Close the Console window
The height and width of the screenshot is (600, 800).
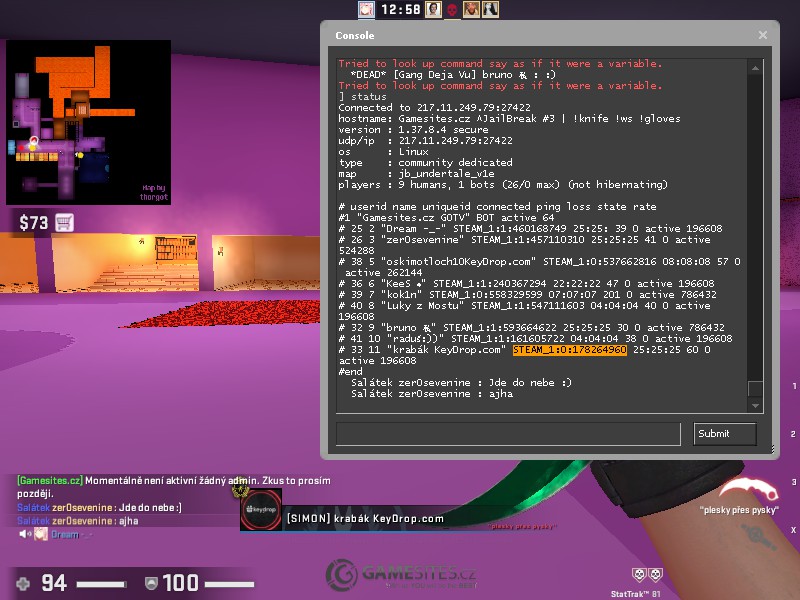[762, 35]
